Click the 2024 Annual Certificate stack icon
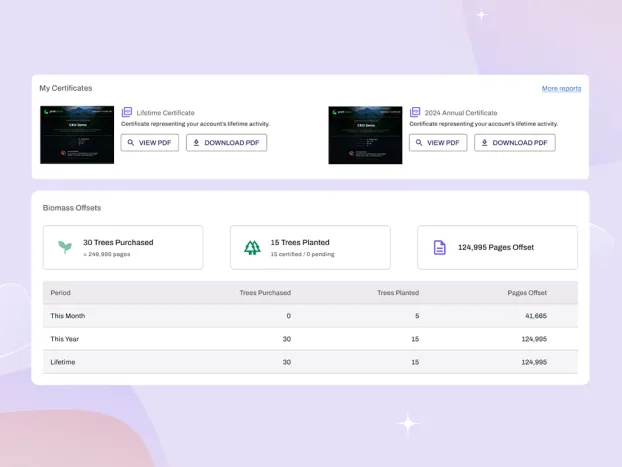This screenshot has width=622, height=467. tap(415, 113)
